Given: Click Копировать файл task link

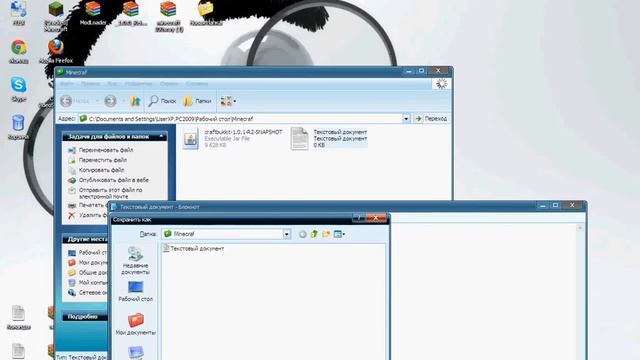Looking at the screenshot, I should [101, 170].
